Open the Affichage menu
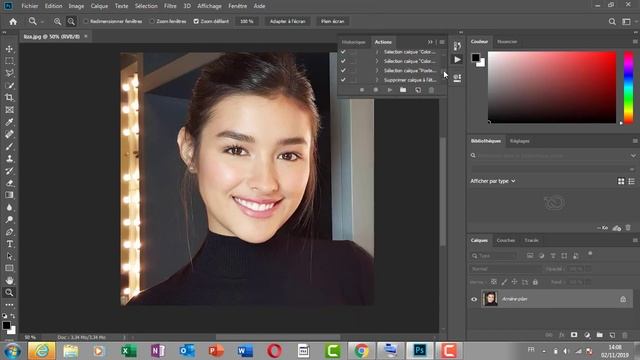Image resolution: width=640 pixels, height=360 pixels. point(209,6)
